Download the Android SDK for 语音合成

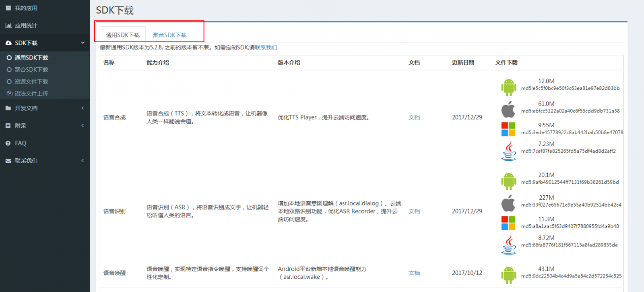pos(508,87)
